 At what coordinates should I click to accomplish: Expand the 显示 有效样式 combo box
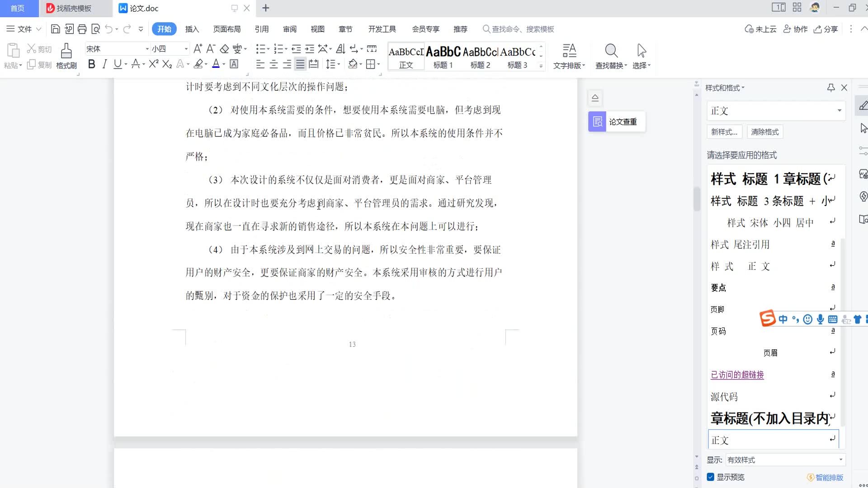pos(840,460)
